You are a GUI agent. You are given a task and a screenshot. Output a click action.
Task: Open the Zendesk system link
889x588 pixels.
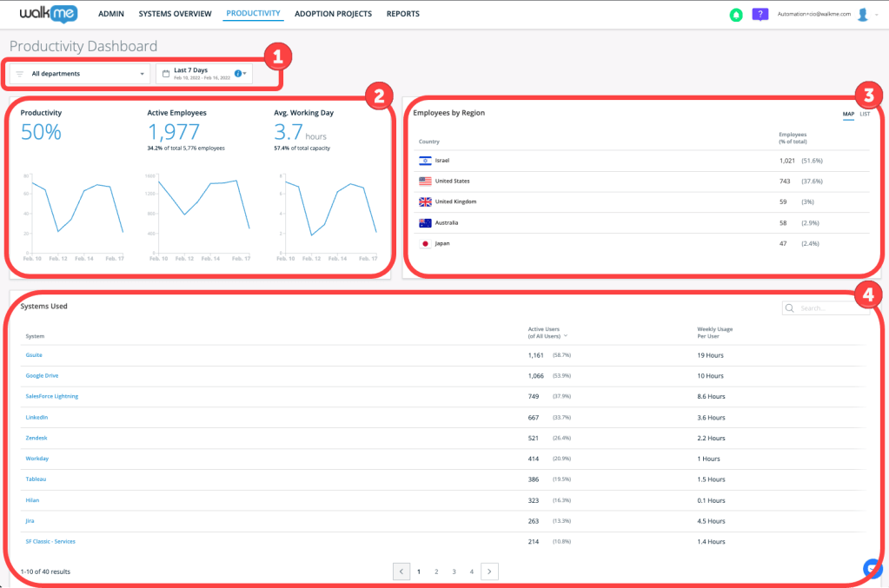(x=36, y=438)
